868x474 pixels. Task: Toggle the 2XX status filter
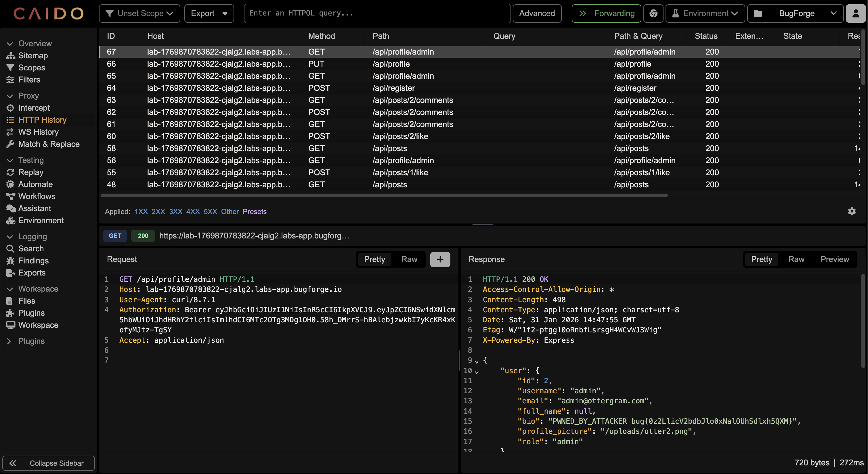point(158,211)
